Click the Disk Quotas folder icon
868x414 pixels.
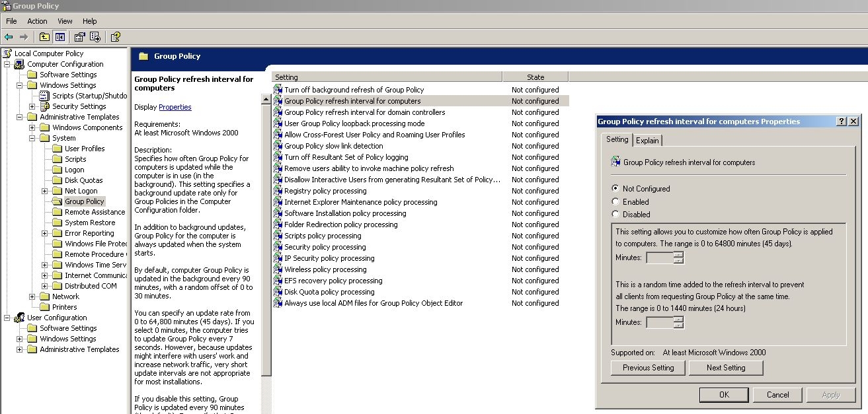coord(58,180)
